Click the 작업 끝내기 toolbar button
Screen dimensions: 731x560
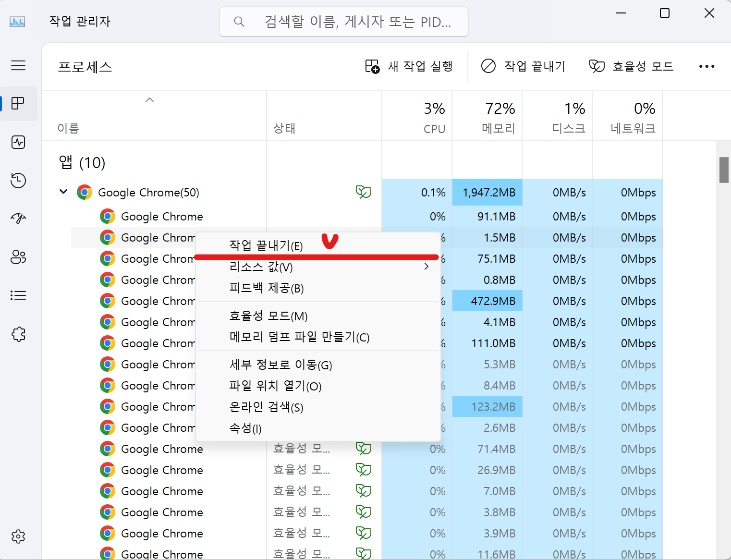pos(523,66)
